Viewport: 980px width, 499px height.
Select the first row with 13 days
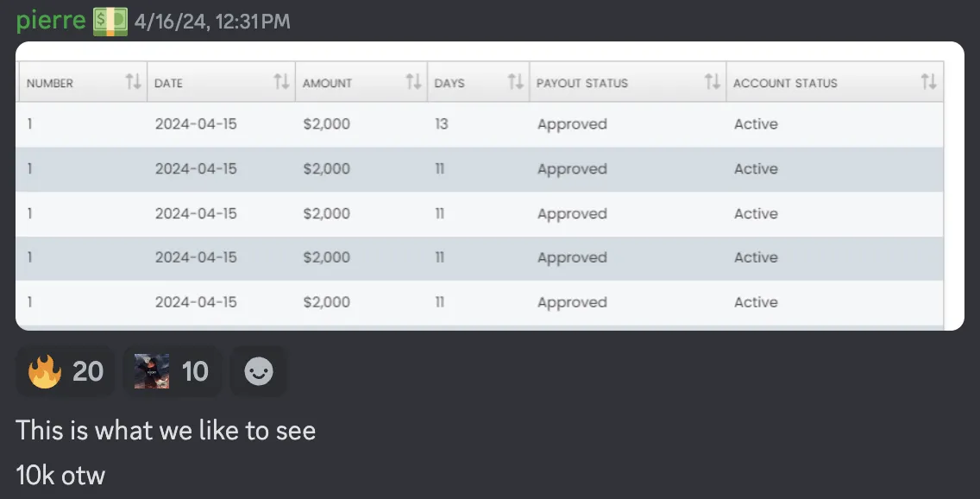[x=480, y=124]
